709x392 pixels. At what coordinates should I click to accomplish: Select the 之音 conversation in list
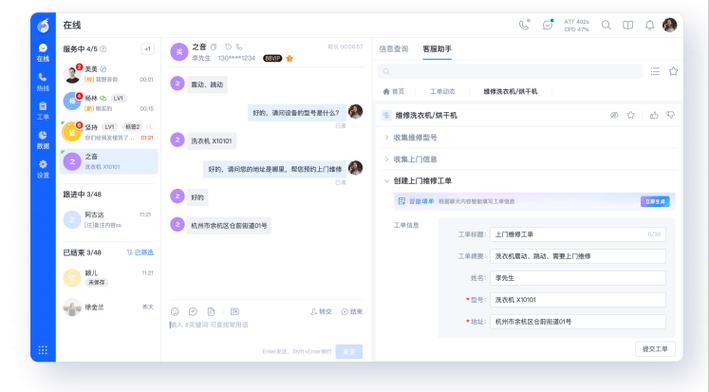[x=109, y=161]
